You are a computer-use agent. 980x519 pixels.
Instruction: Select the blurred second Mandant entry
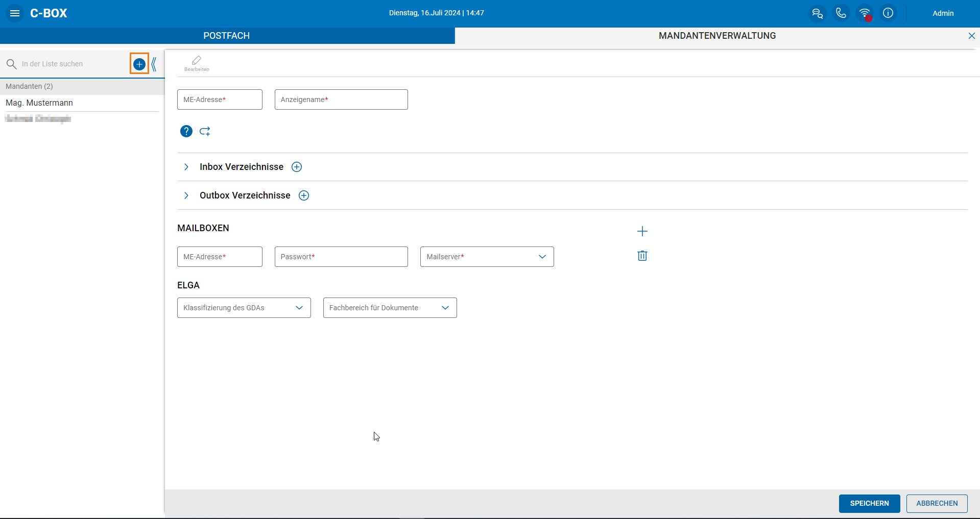coord(82,119)
